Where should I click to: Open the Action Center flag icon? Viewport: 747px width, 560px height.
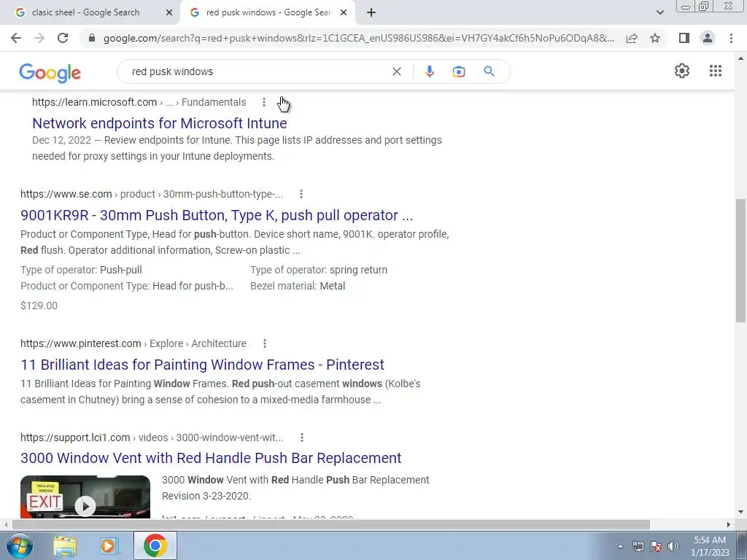click(656, 546)
